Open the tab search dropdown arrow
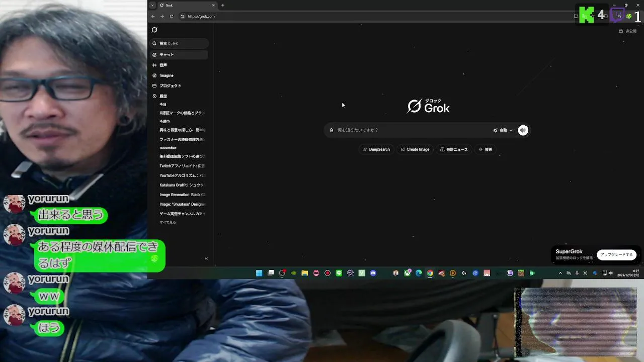Screen dimensions: 644x362 click(152, 5)
